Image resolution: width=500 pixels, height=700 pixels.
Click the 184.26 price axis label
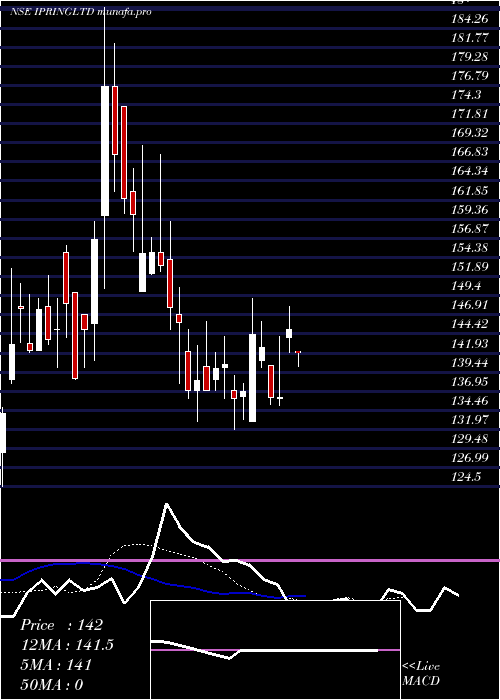[x=470, y=19]
